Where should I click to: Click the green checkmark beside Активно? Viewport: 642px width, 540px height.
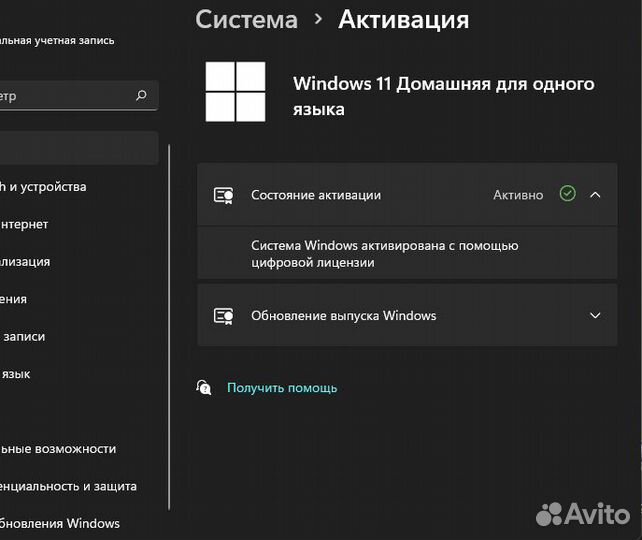pyautogui.click(x=568, y=194)
